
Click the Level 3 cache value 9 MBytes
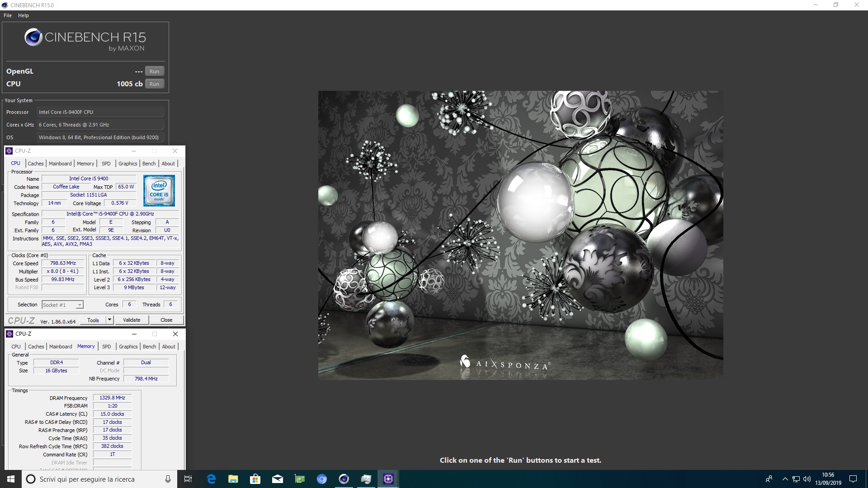click(x=134, y=287)
